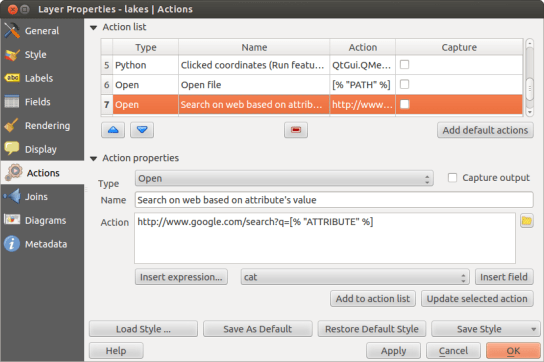Switch to the Display tab

pyautogui.click(x=42, y=149)
